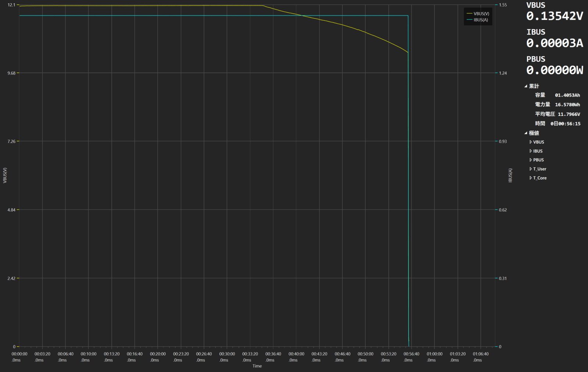Click the vertical IBUS(A) right axis title
Viewport: 588px width, 372px height.
(x=510, y=175)
